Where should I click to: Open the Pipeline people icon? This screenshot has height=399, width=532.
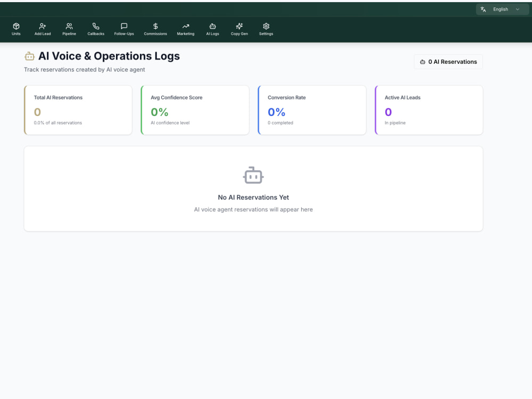coord(69,26)
